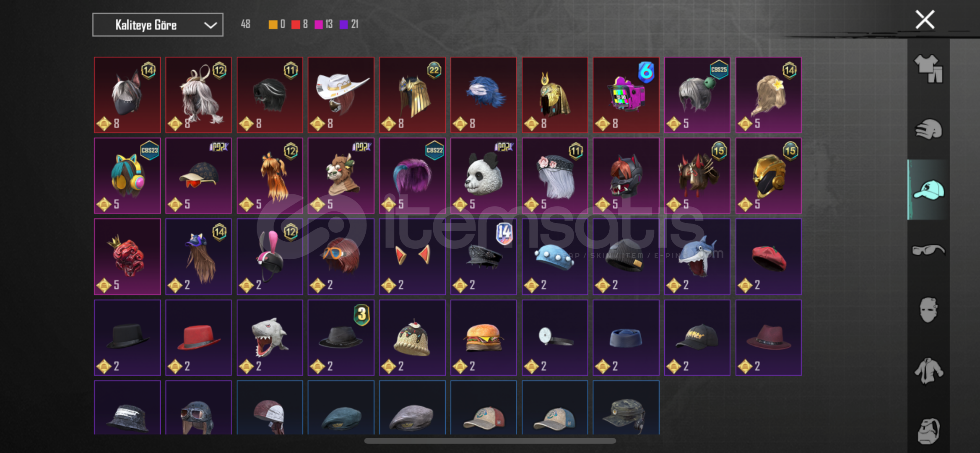Click the pink rarity color swatch
The width and height of the screenshot is (980, 453).
[319, 24]
